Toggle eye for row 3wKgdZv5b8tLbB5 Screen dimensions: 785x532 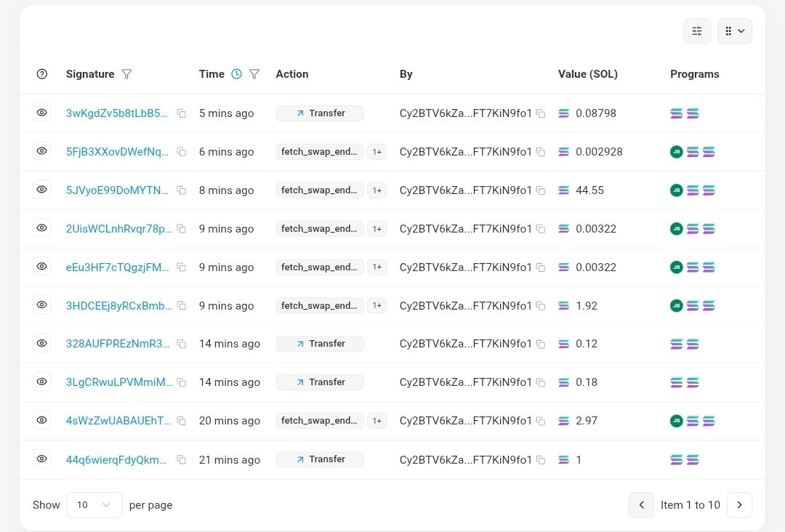(x=42, y=113)
